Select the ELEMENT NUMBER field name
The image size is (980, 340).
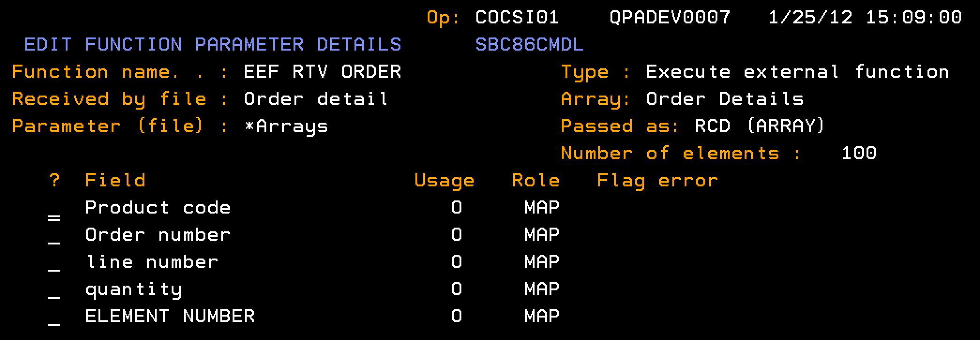pyautogui.click(x=170, y=316)
